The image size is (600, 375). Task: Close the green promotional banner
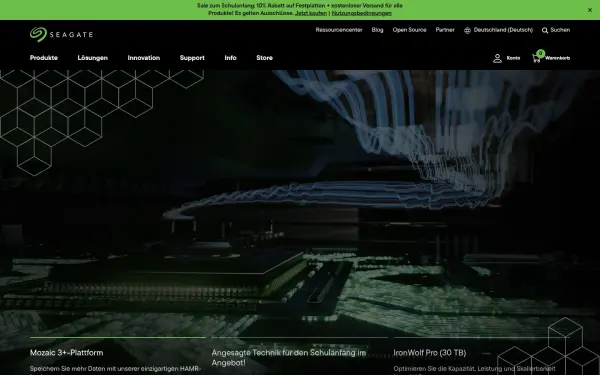coord(590,10)
